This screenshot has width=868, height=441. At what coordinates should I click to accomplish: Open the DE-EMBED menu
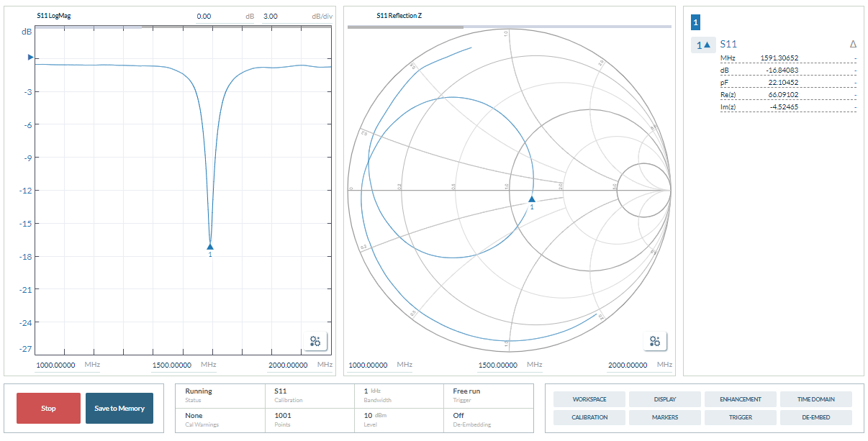pos(816,417)
